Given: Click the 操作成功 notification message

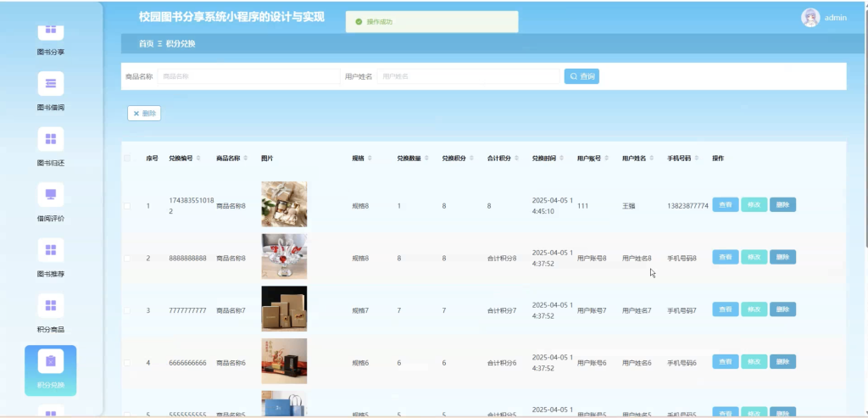Looking at the screenshot, I should (431, 21).
